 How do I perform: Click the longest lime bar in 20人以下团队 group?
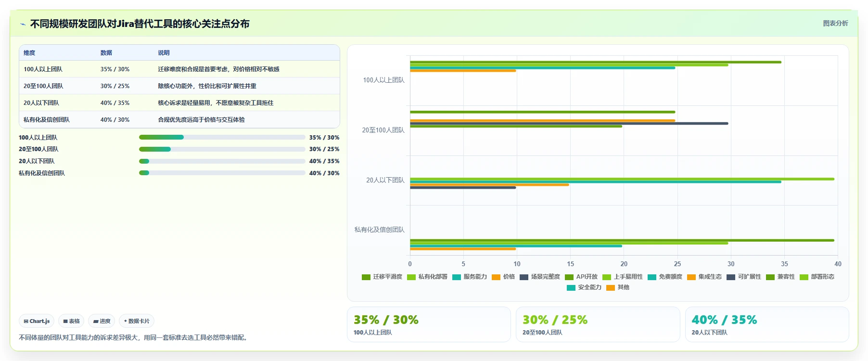[622, 179]
